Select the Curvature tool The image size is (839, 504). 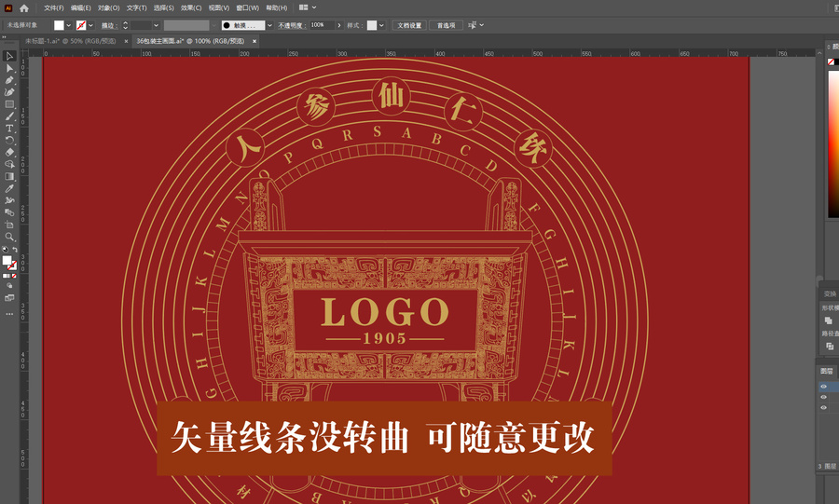click(x=9, y=92)
